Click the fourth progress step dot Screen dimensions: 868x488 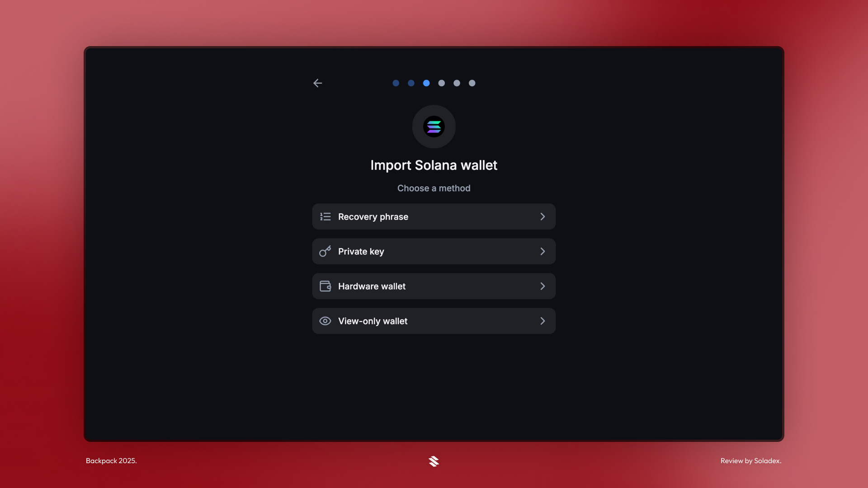(442, 83)
